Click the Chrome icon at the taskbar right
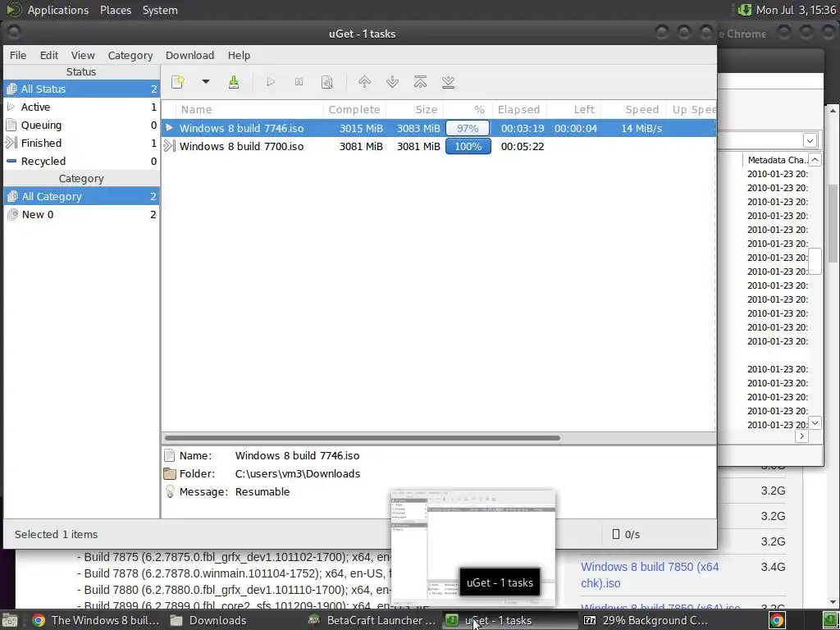This screenshot has height=630, width=840. [777, 620]
